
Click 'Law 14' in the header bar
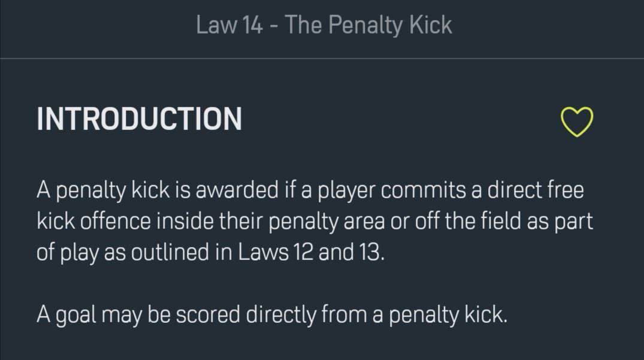229,25
